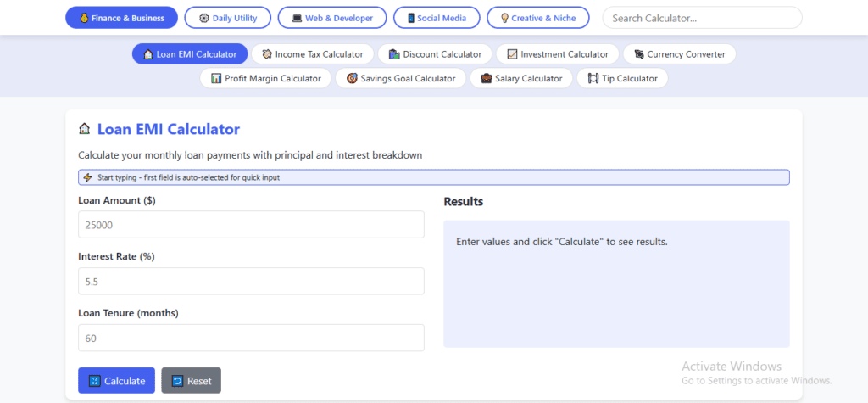Click the Results heading
Viewport: 868px width, 403px height.
464,202
